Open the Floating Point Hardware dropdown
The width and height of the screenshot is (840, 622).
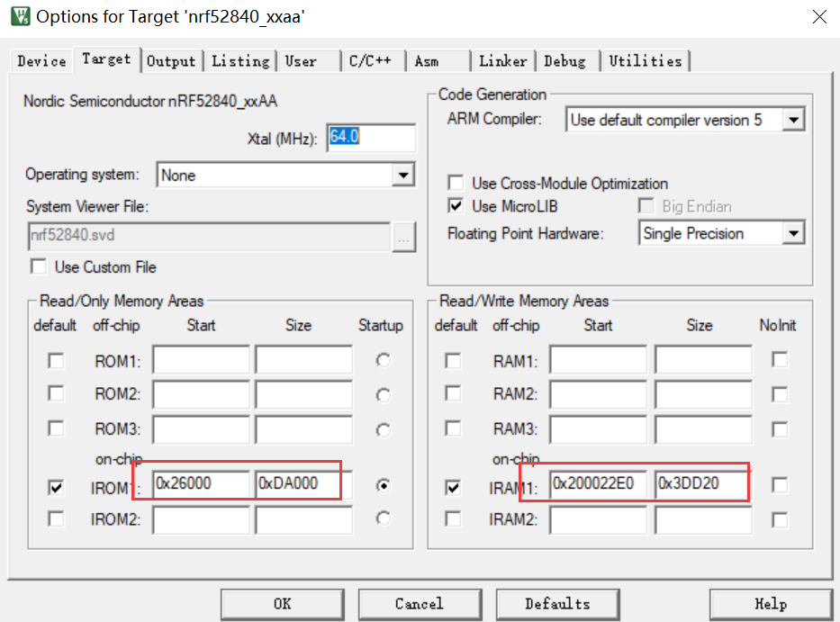[794, 232]
